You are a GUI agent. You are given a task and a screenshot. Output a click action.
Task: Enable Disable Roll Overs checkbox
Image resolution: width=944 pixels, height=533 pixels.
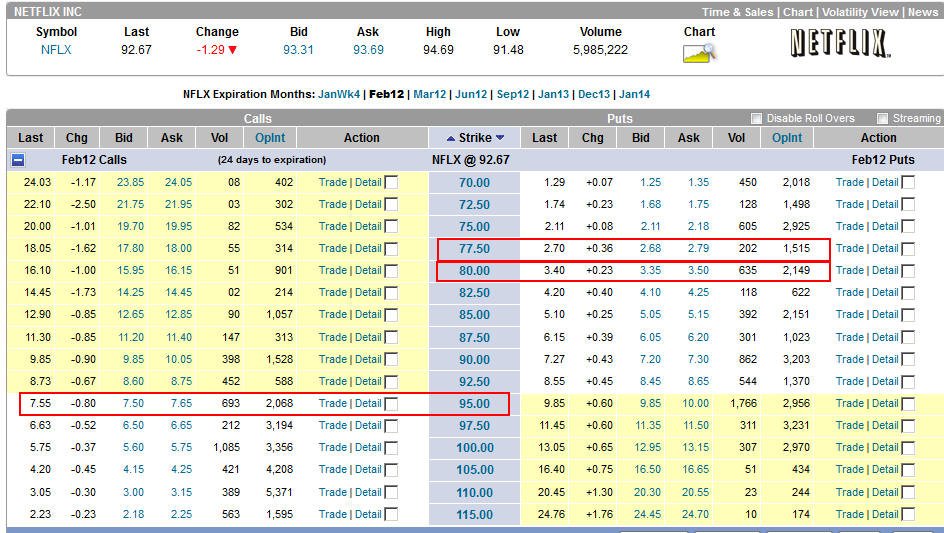tap(756, 118)
